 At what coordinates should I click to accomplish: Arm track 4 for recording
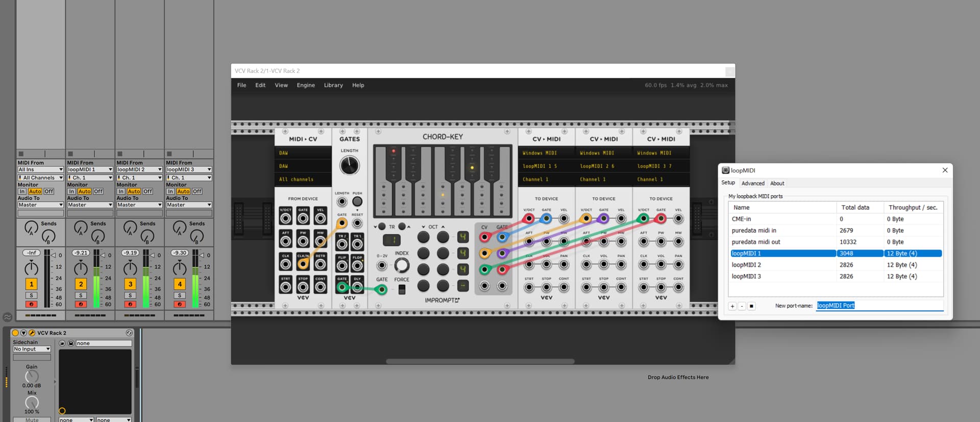[x=180, y=305]
